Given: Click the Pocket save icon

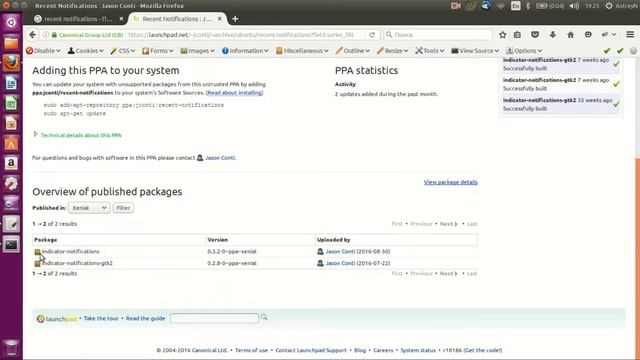Looking at the screenshot, I should 535,35.
